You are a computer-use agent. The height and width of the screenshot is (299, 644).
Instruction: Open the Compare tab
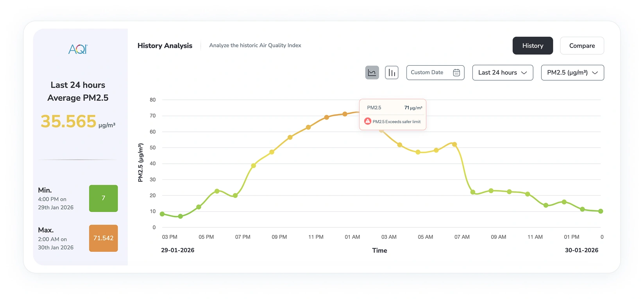582,46
